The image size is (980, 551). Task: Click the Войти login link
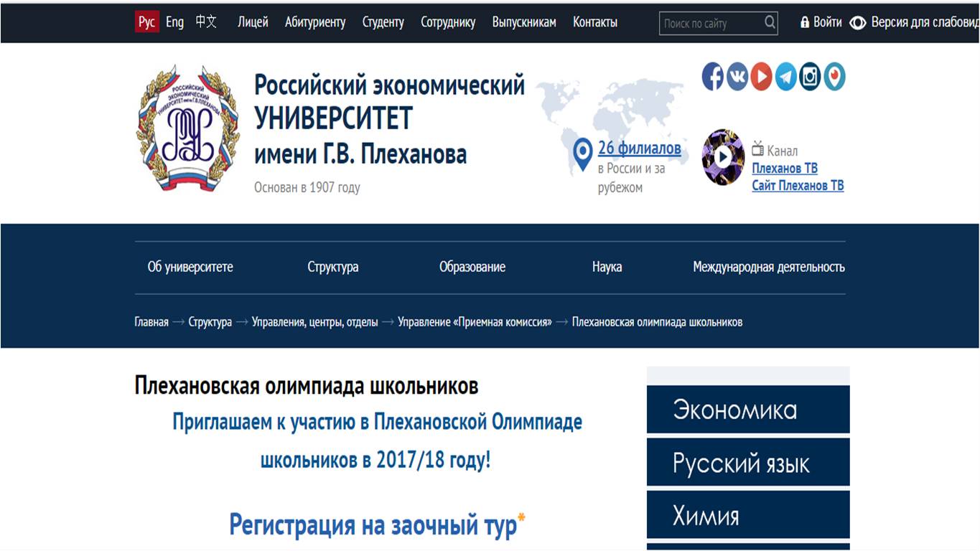coord(828,22)
